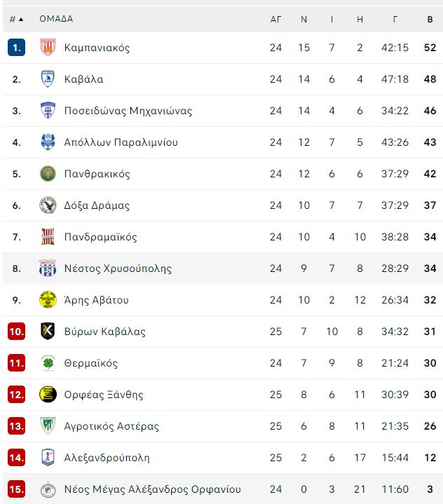Click the Ορφέας Ξάνθης yellow-black logo

pos(48,395)
